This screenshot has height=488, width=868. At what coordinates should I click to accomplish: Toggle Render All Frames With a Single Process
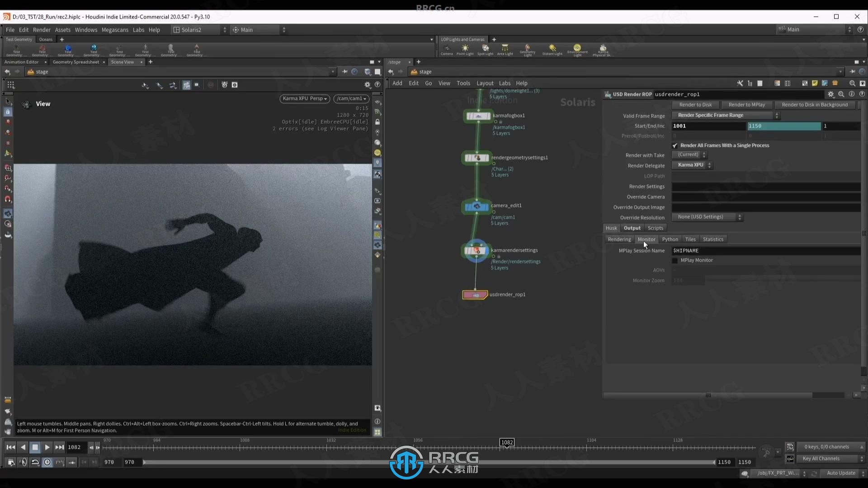(x=675, y=145)
